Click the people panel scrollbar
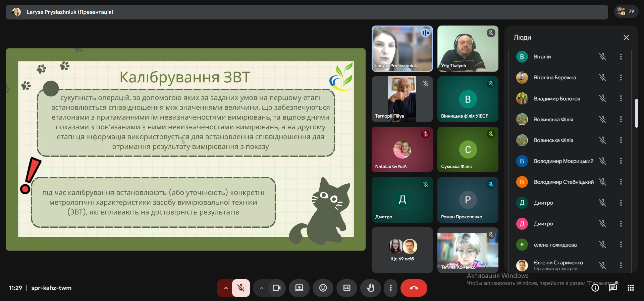 (x=636, y=113)
